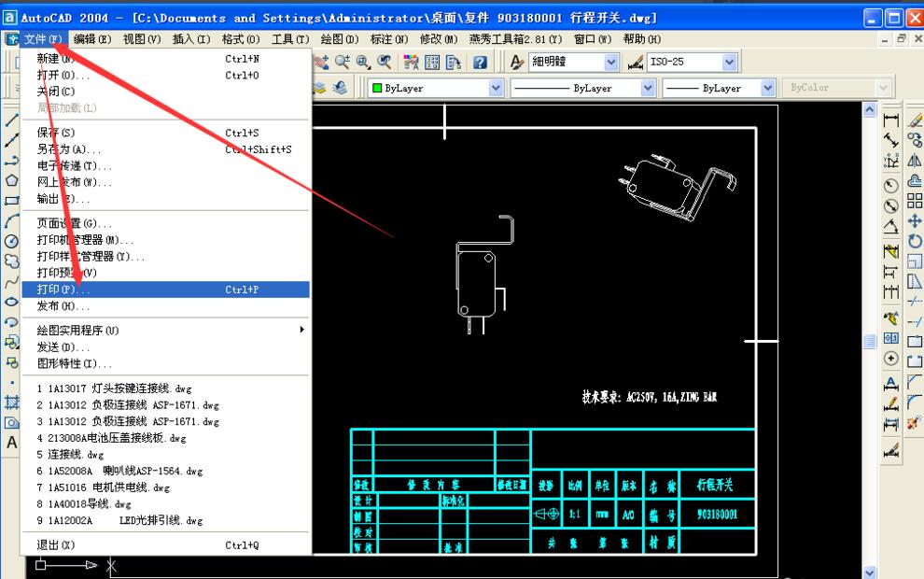The height and width of the screenshot is (579, 924).
Task: Open recent file 1A40018-导线.dwg
Action: (x=165, y=504)
